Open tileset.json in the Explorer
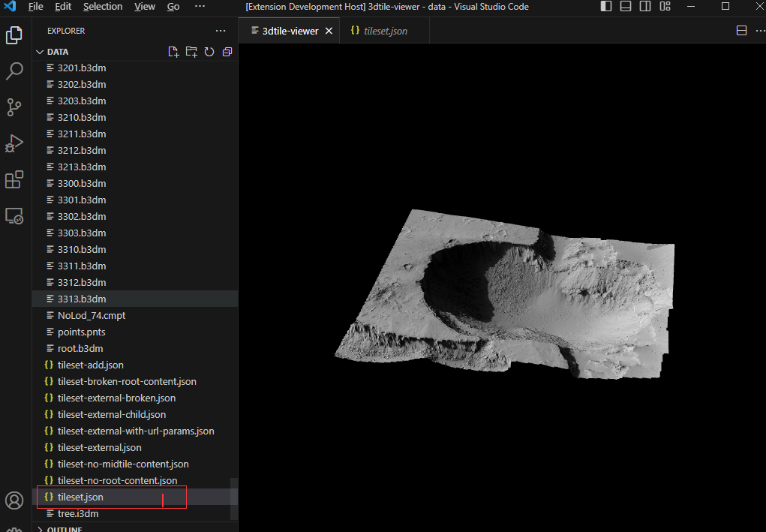 pos(135,497)
